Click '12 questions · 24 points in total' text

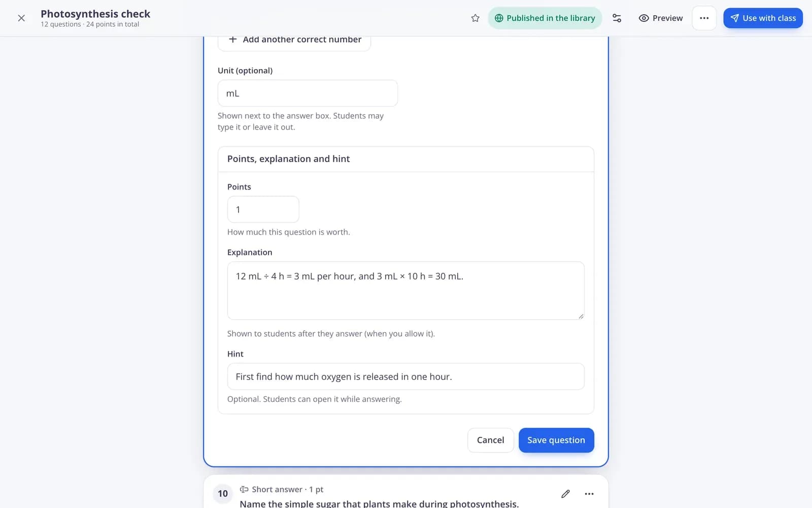[90, 24]
